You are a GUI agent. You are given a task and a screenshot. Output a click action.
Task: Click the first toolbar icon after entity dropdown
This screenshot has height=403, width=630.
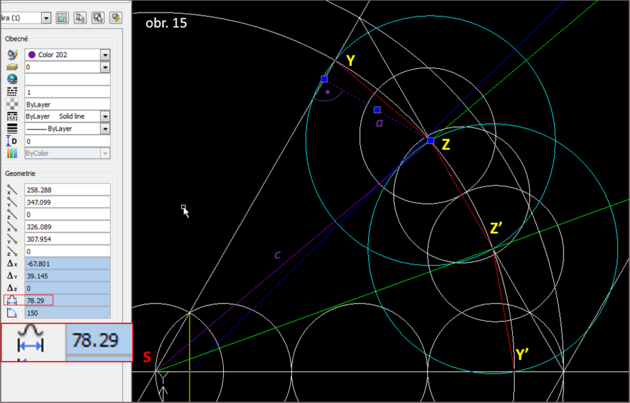62,18
